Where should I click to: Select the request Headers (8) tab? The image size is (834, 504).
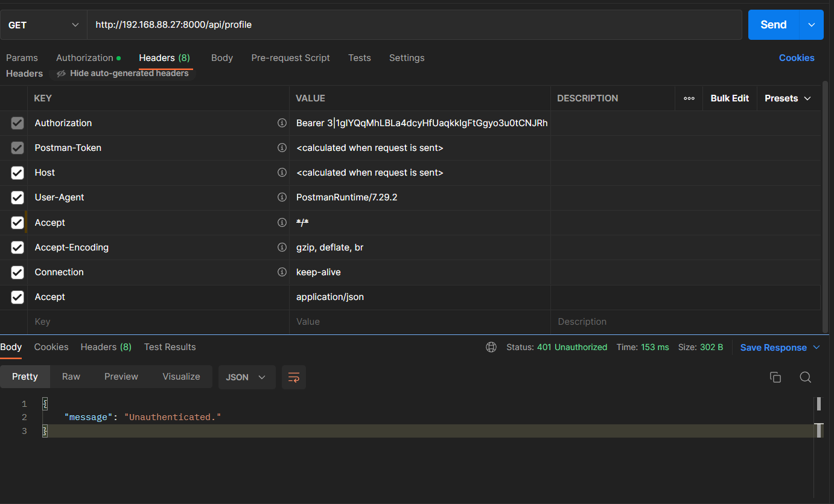[165, 58]
